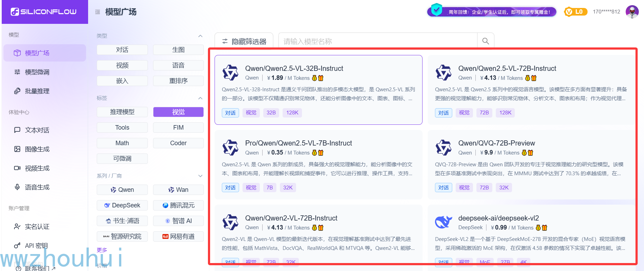The height and width of the screenshot is (271, 644).
Task: Click the QVQ-72B-Preview model logo
Action: tap(444, 148)
